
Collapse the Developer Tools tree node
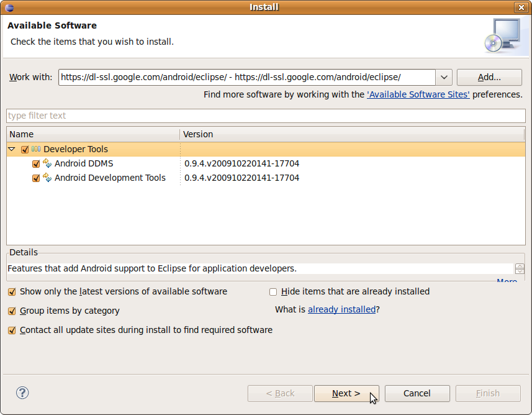point(11,149)
